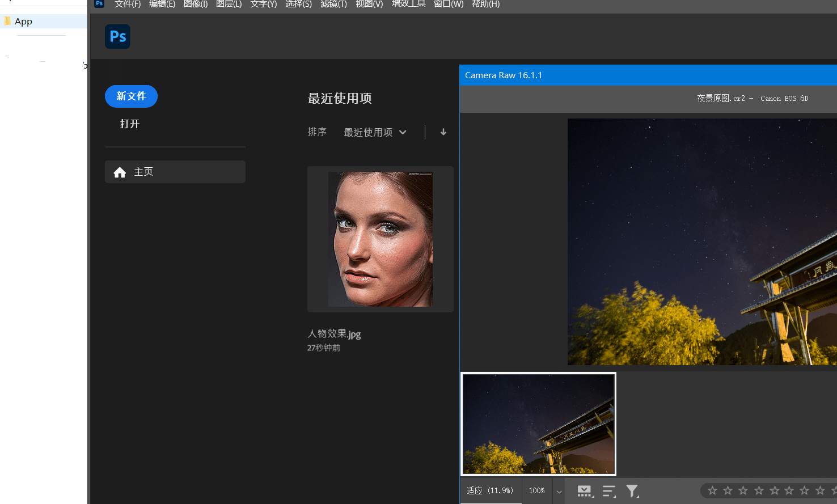Toggle the fifth rating star
Image resolution: width=837 pixels, height=504 pixels.
[x=773, y=491]
